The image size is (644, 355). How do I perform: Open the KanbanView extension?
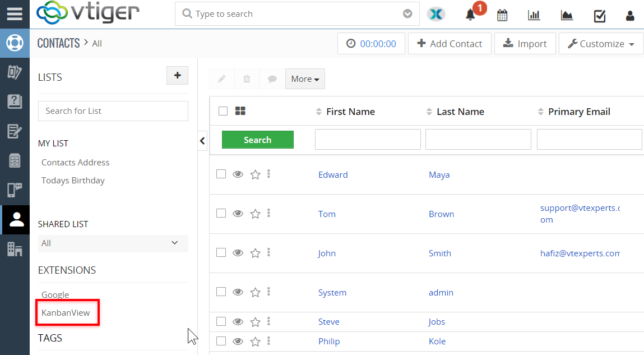pos(66,313)
